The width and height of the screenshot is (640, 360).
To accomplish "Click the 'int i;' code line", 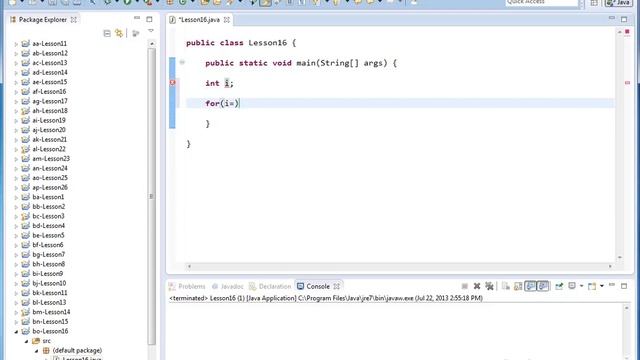I will pos(219,83).
